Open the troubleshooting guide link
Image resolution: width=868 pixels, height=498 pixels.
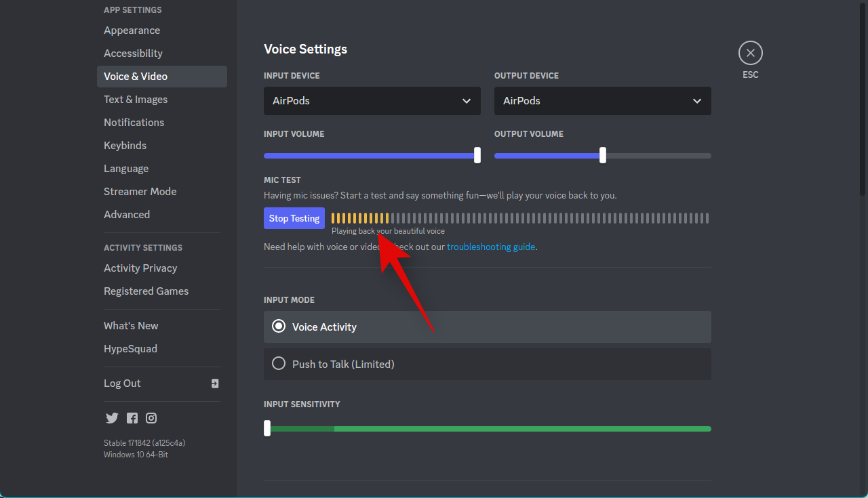click(x=491, y=247)
